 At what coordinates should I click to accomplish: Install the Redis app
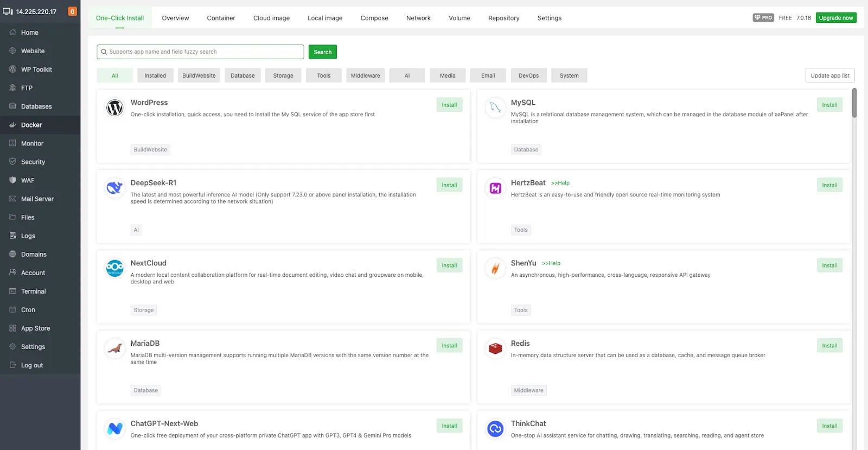[829, 346]
